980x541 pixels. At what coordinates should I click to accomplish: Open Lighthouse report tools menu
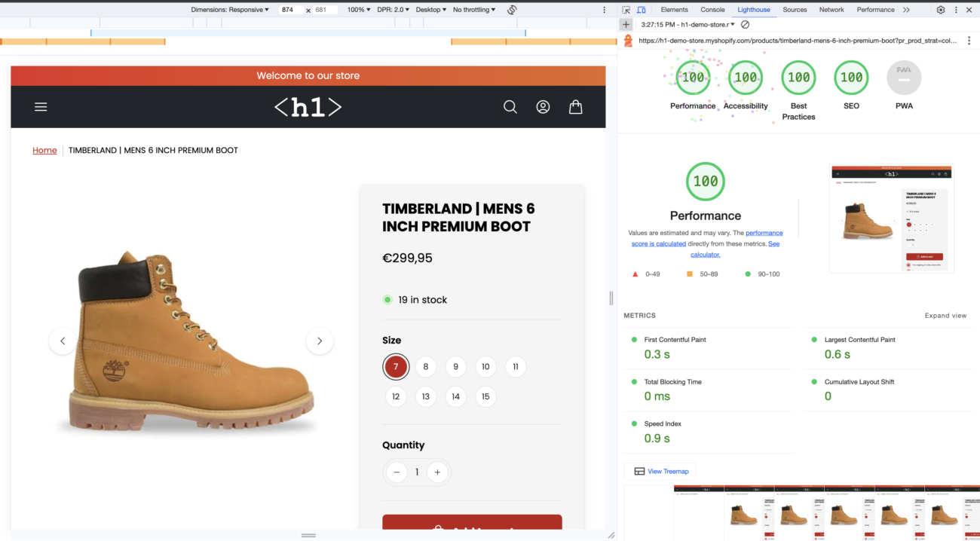click(969, 41)
